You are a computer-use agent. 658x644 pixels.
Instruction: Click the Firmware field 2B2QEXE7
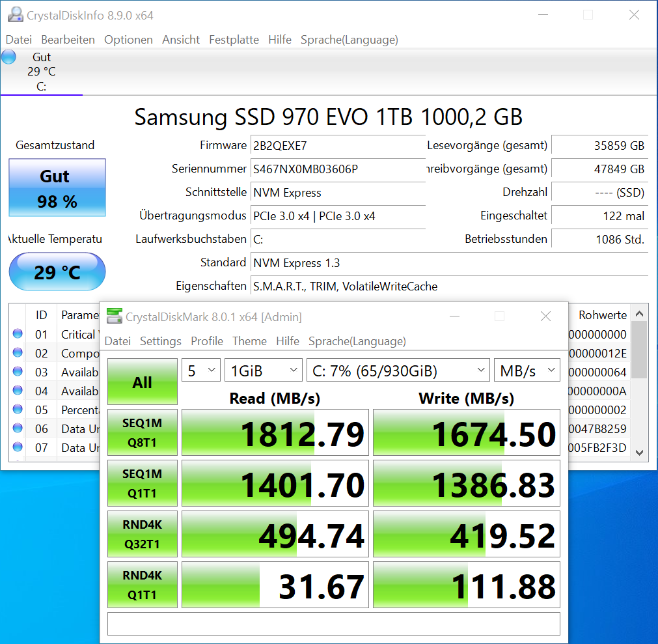click(338, 146)
